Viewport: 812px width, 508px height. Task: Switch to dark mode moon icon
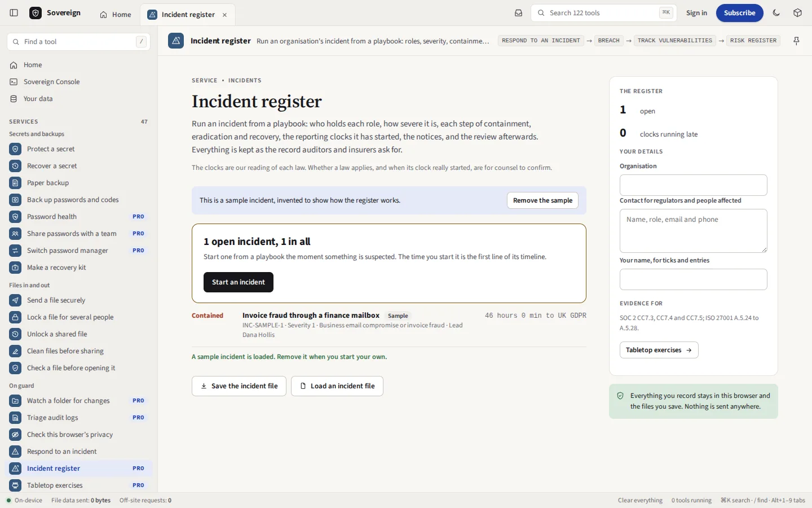pos(776,13)
